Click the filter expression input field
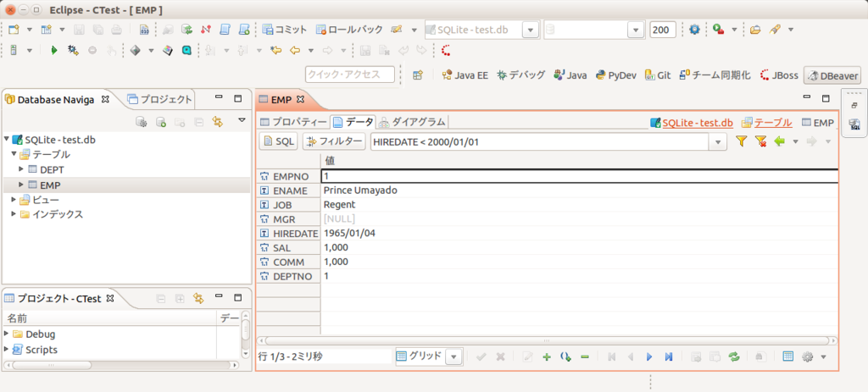The width and height of the screenshot is (868, 392). pos(540,142)
